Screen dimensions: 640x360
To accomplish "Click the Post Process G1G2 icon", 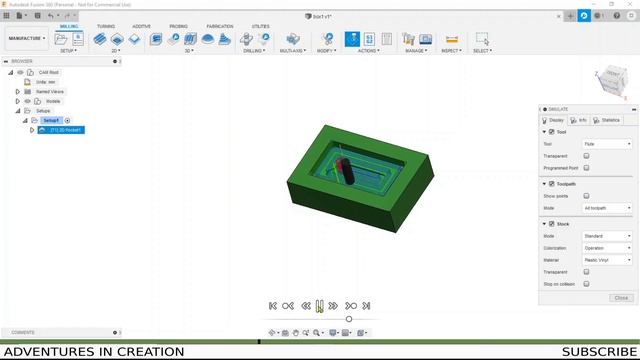I will click(x=369, y=39).
